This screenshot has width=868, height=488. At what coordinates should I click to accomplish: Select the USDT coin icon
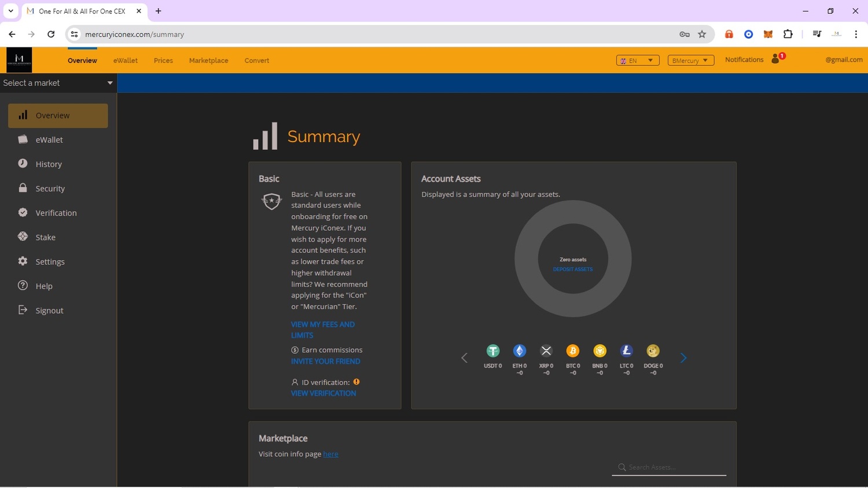pyautogui.click(x=493, y=351)
